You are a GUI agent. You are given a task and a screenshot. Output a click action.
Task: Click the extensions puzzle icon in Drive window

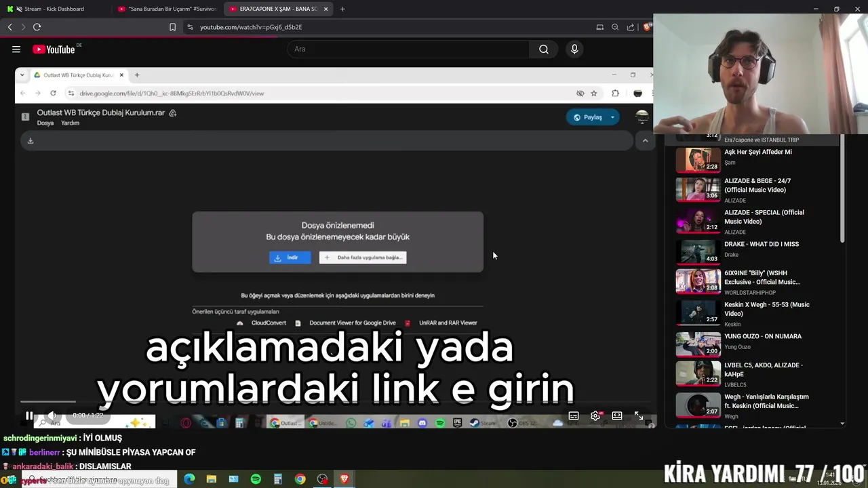[x=615, y=94]
